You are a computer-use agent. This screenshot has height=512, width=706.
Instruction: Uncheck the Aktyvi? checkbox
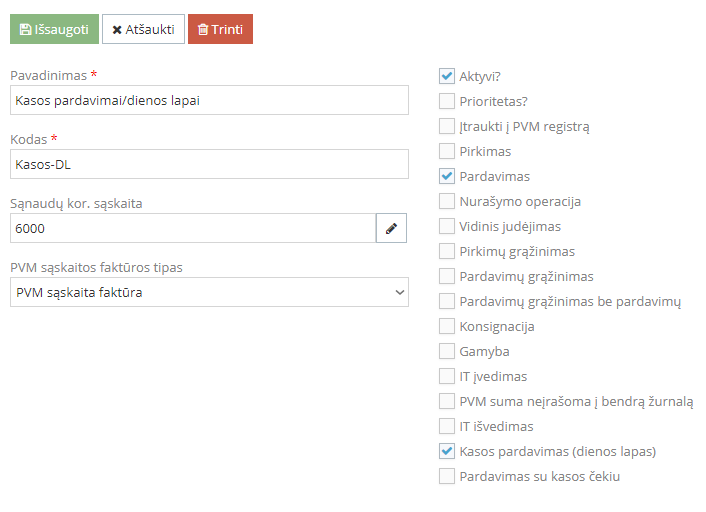coord(447,76)
